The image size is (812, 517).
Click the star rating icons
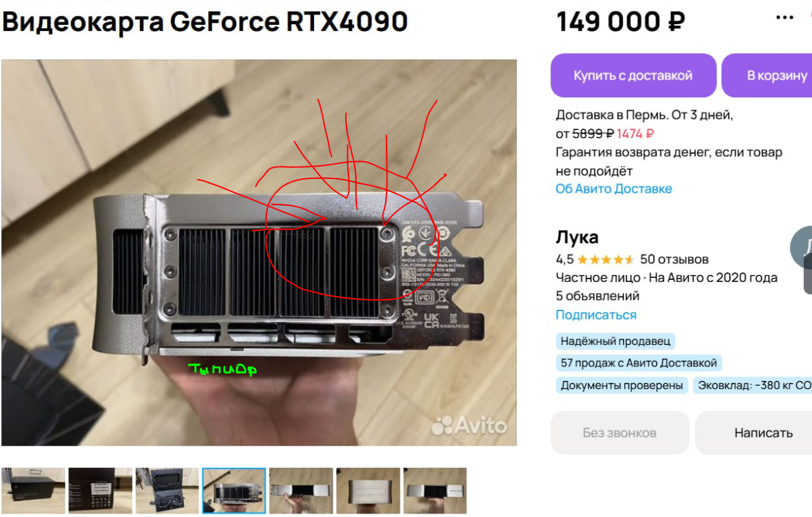(x=606, y=259)
